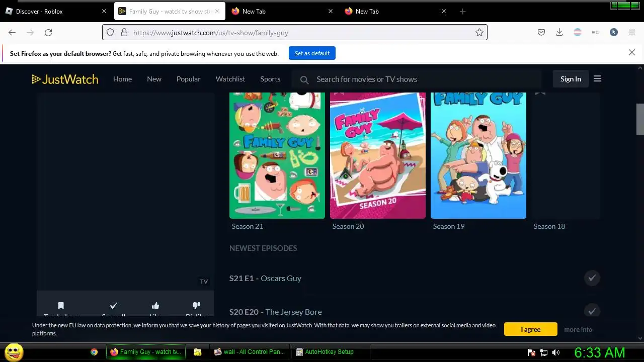Open the Season 18 link
This screenshot has height=362, width=644.
[549, 226]
